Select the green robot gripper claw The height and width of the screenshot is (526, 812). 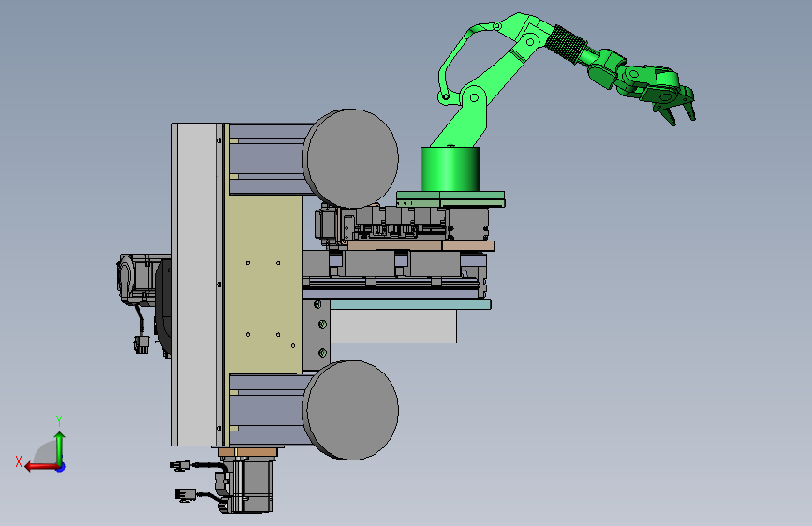pyautogui.click(x=673, y=106)
